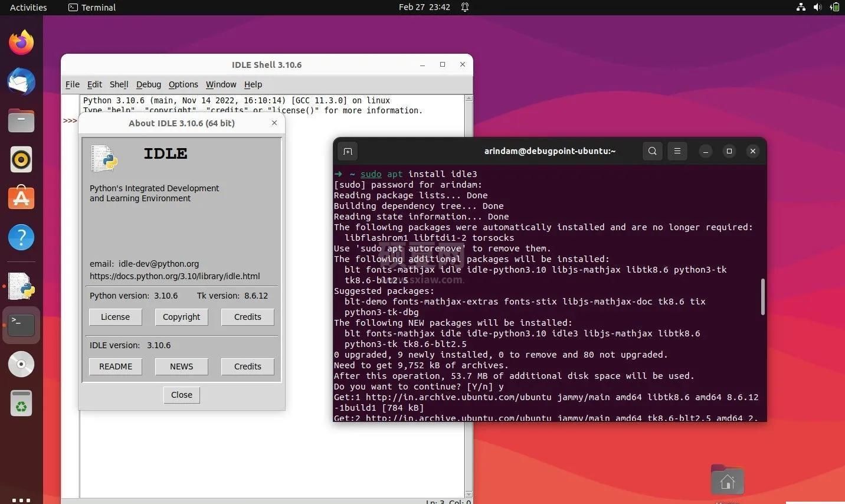Open Ubuntu Software from the dock
The image size is (845, 504).
21,198
